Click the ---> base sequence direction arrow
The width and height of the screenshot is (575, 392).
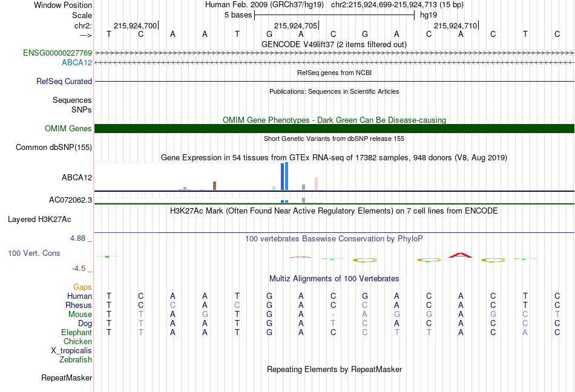point(86,35)
